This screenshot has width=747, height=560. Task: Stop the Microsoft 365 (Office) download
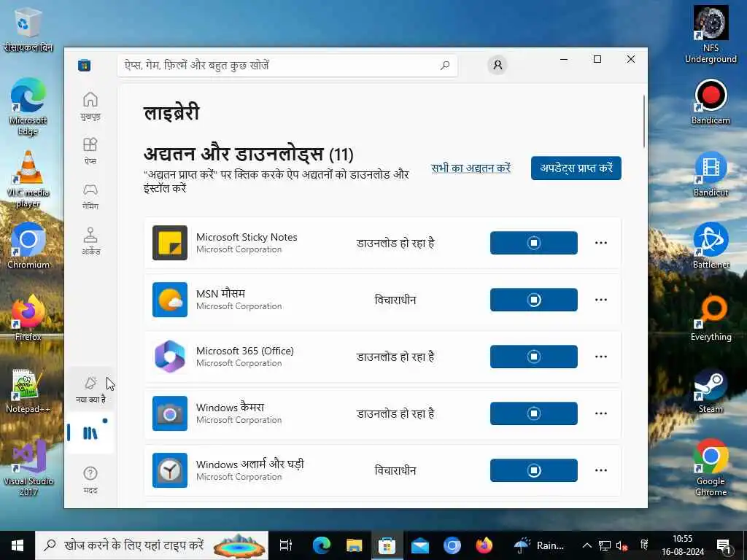533,357
